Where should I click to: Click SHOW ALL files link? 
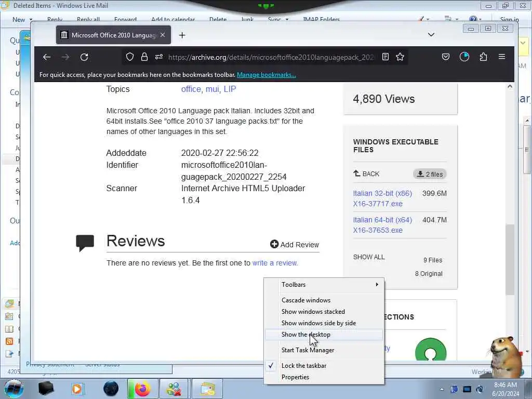tap(369, 257)
